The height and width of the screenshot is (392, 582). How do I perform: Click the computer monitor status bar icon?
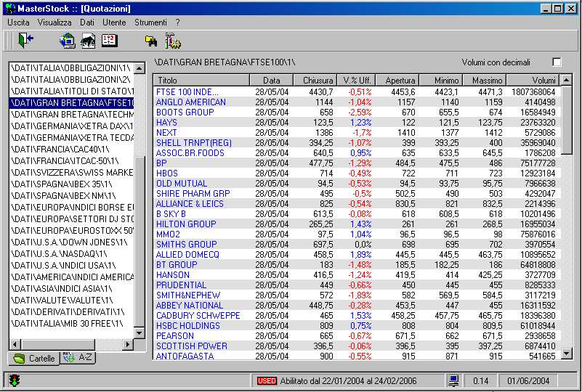click(x=453, y=380)
